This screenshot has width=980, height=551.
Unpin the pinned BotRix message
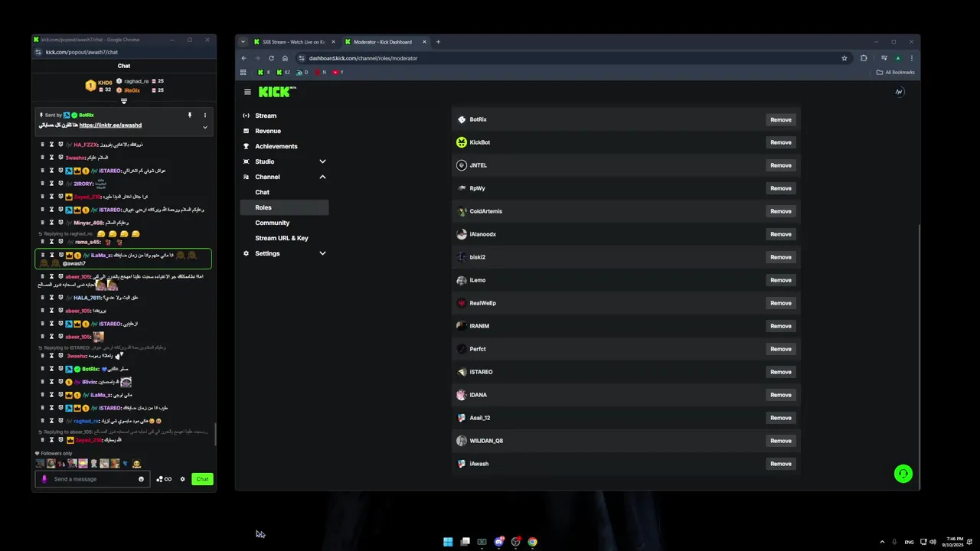(190, 115)
